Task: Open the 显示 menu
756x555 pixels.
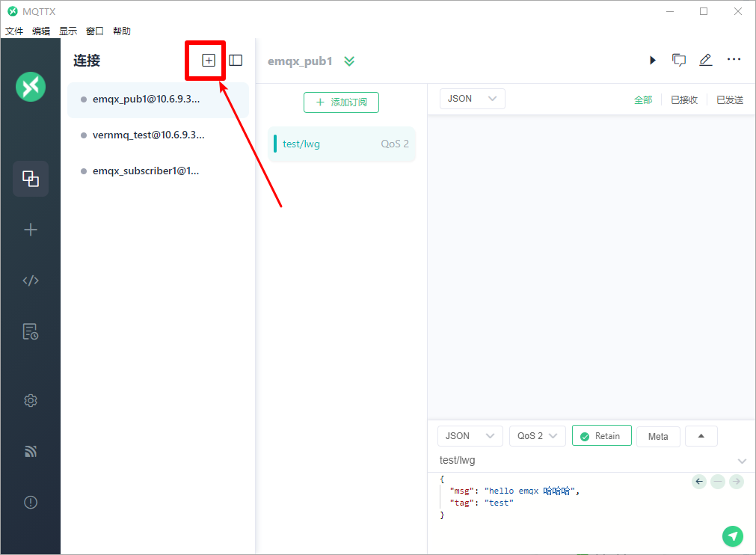Action: point(68,31)
